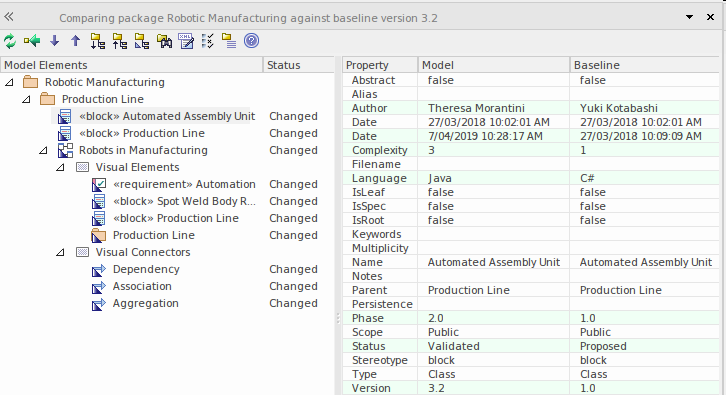Collapse the Visual Connectors group
The image size is (726, 395).
click(x=60, y=252)
